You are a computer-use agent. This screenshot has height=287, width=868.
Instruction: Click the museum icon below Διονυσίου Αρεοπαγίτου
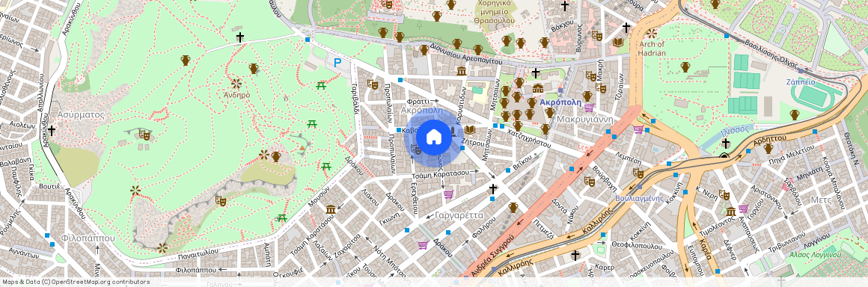click(462, 71)
